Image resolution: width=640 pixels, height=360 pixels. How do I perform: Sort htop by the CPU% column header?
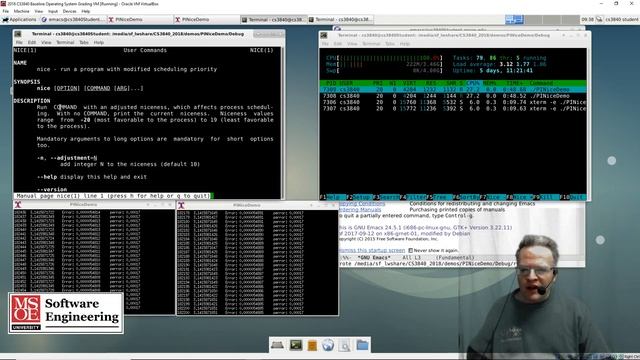click(x=473, y=83)
